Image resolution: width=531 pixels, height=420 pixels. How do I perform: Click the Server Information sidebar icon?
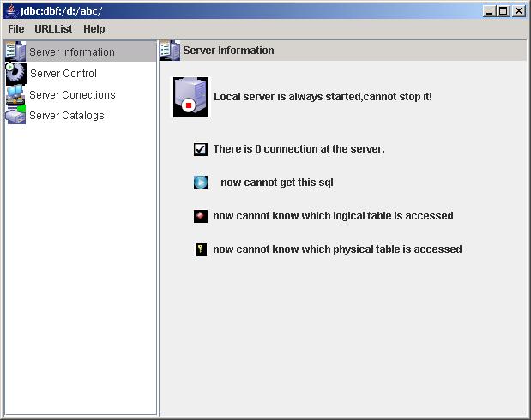pos(15,51)
